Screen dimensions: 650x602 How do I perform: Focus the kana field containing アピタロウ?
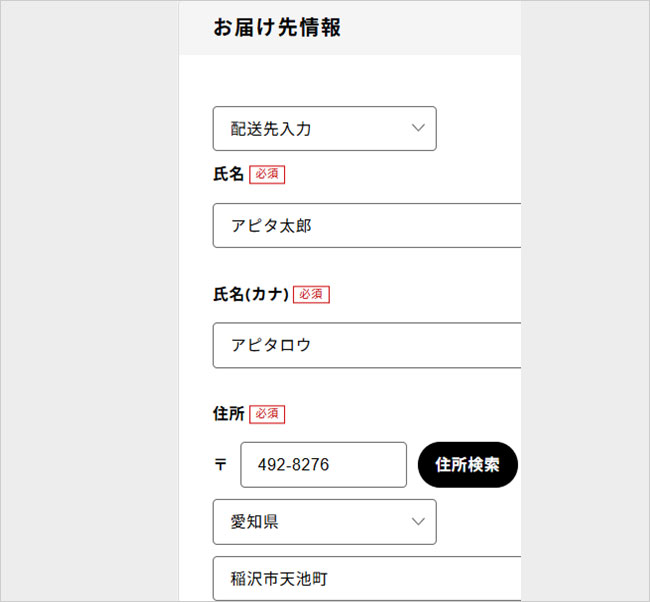pos(367,345)
